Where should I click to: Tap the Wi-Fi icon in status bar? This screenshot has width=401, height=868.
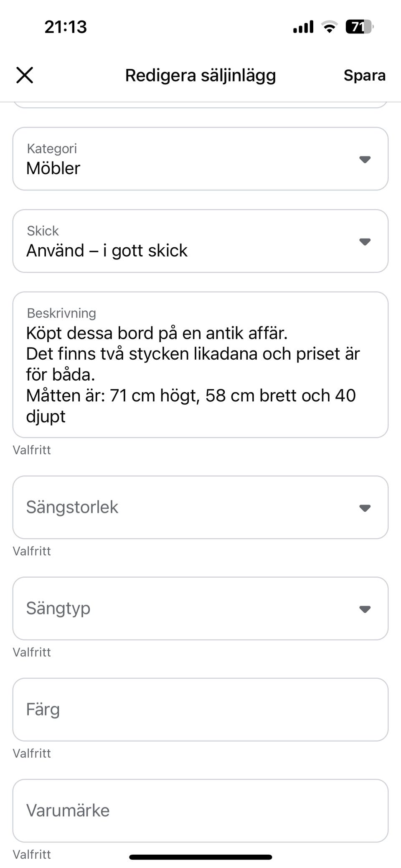click(x=329, y=27)
